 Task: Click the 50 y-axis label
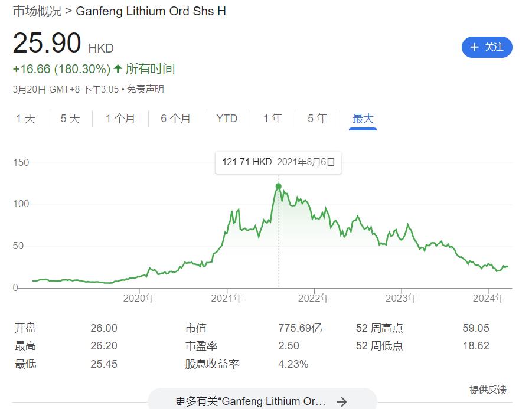(x=18, y=246)
